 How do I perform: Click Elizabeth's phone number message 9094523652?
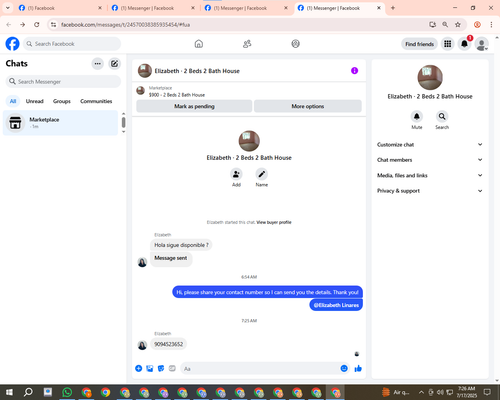pos(168,344)
